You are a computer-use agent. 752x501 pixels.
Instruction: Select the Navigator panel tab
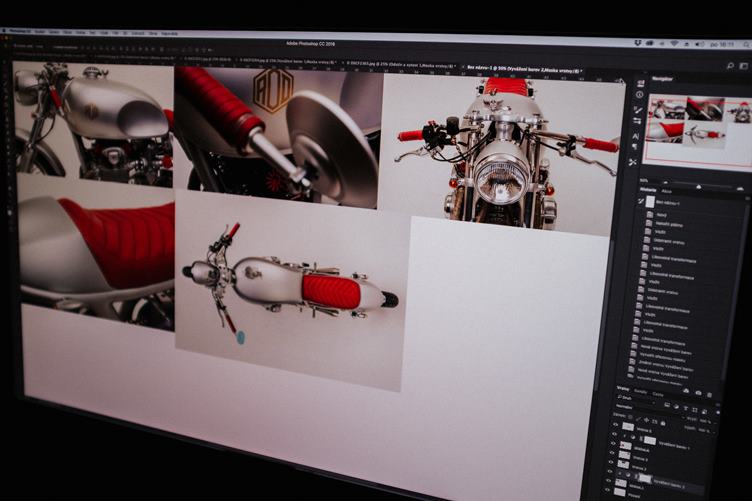tap(662, 79)
